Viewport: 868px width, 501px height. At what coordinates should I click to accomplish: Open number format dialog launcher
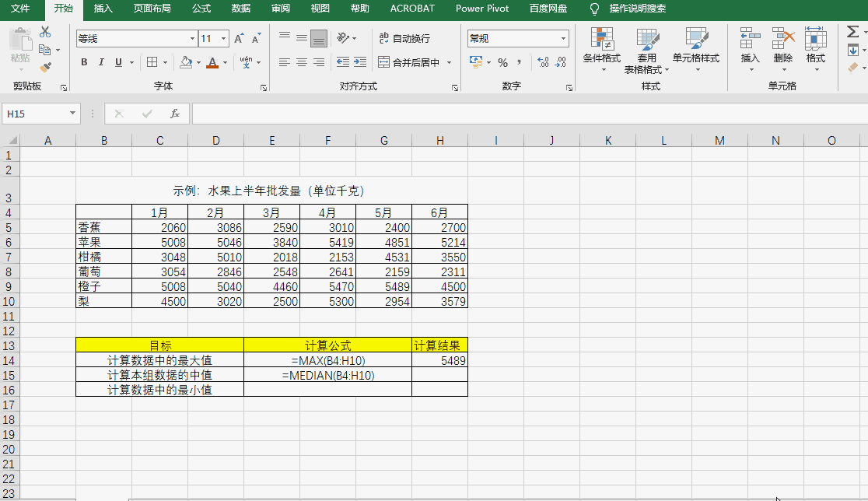click(x=569, y=87)
